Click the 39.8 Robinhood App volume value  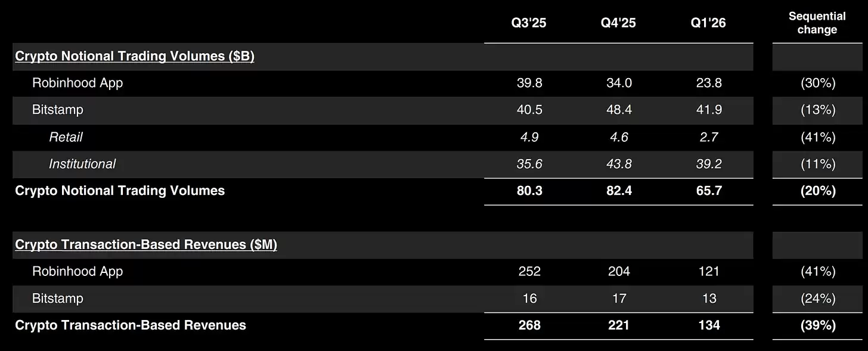point(529,83)
